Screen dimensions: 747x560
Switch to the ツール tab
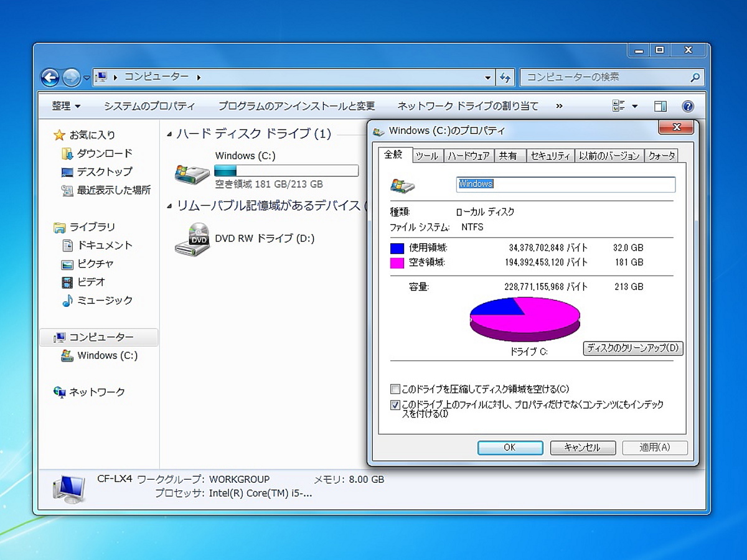(427, 156)
